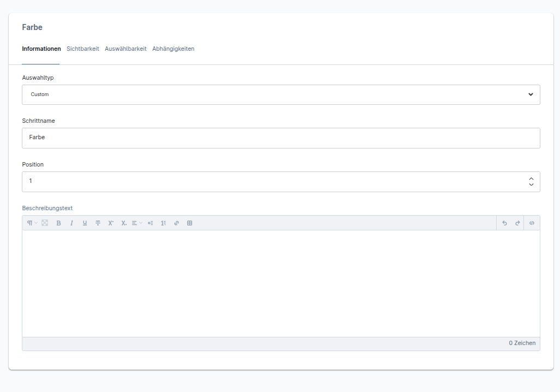Toggle underline formatting
The height and width of the screenshot is (392, 560).
[85, 223]
